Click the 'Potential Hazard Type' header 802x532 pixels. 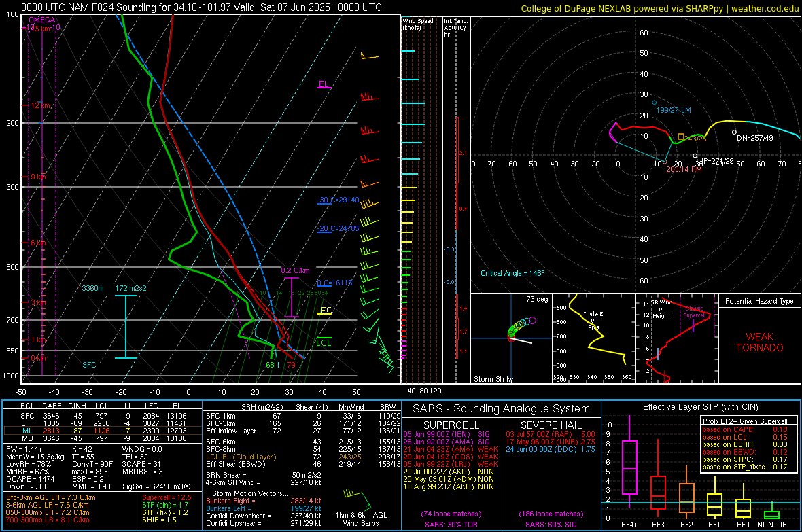pos(759,301)
